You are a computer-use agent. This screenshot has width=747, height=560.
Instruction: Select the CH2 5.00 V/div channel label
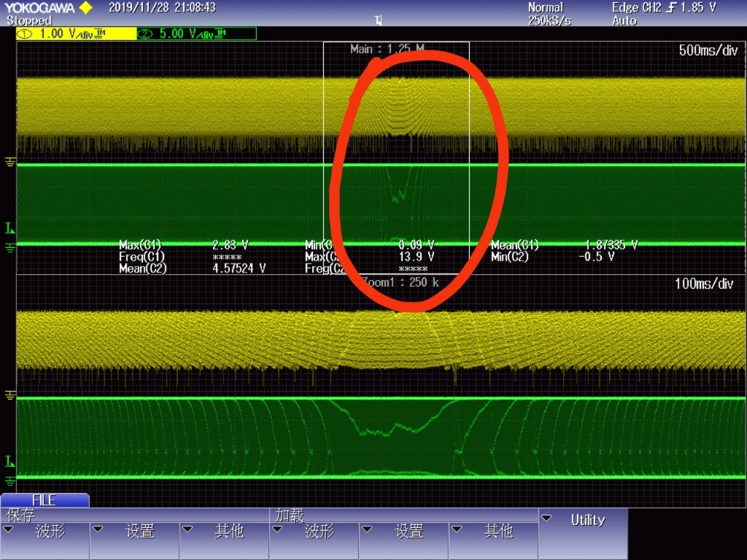point(197,34)
